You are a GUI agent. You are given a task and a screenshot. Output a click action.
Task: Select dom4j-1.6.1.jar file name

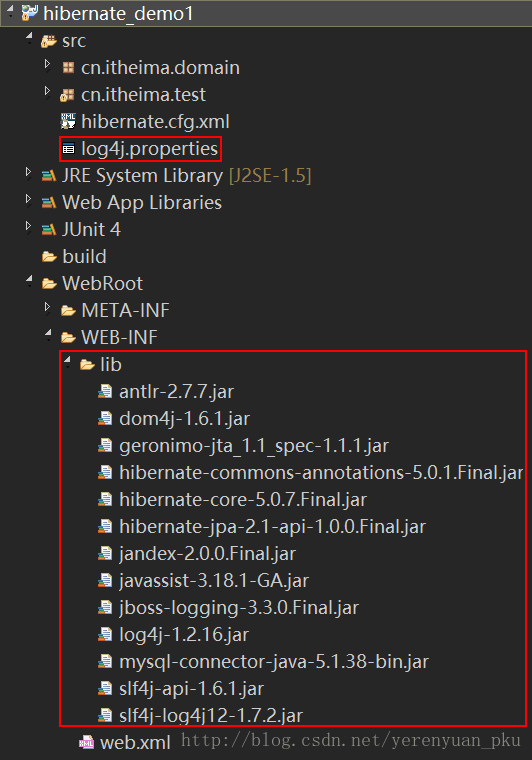[185, 419]
